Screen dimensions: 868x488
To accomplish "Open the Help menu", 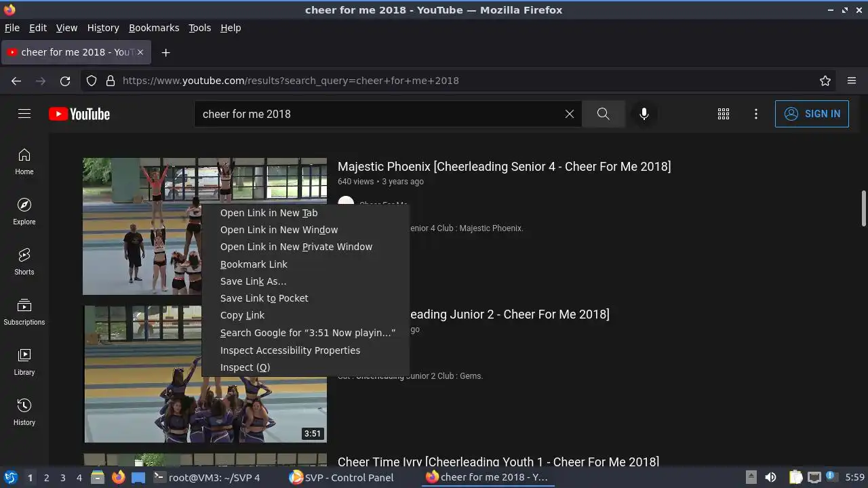I will point(231,28).
